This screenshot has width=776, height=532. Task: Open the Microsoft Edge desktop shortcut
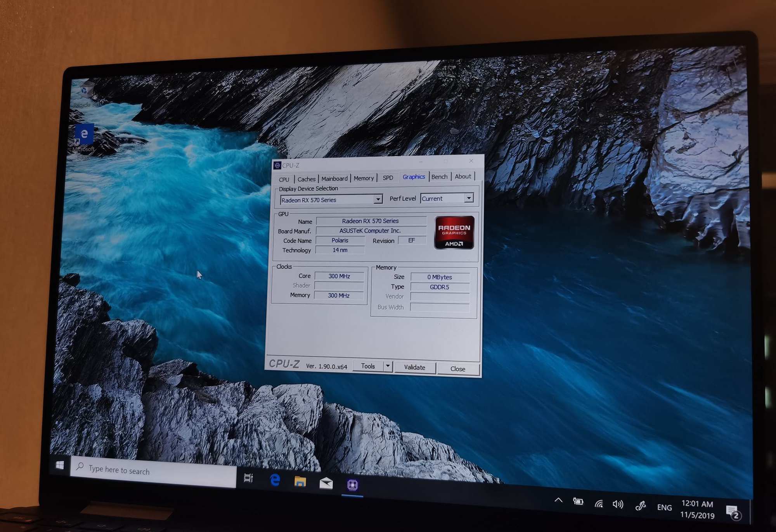(84, 141)
